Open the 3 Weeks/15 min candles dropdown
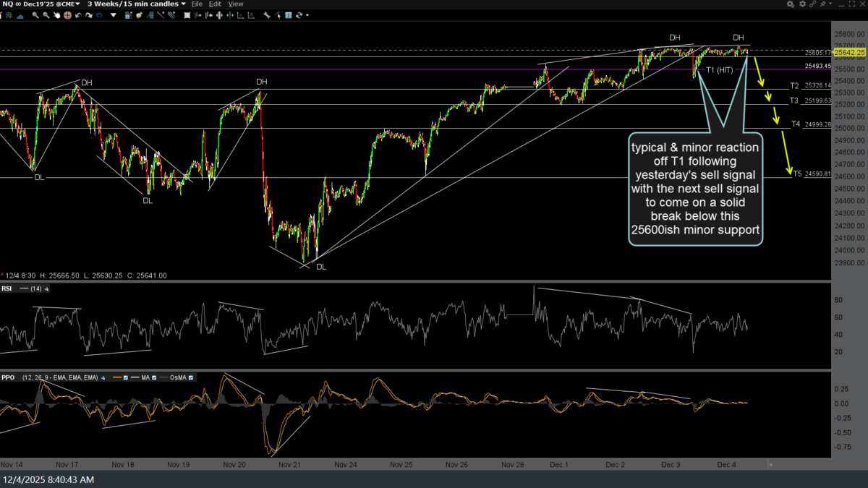 coord(135,4)
